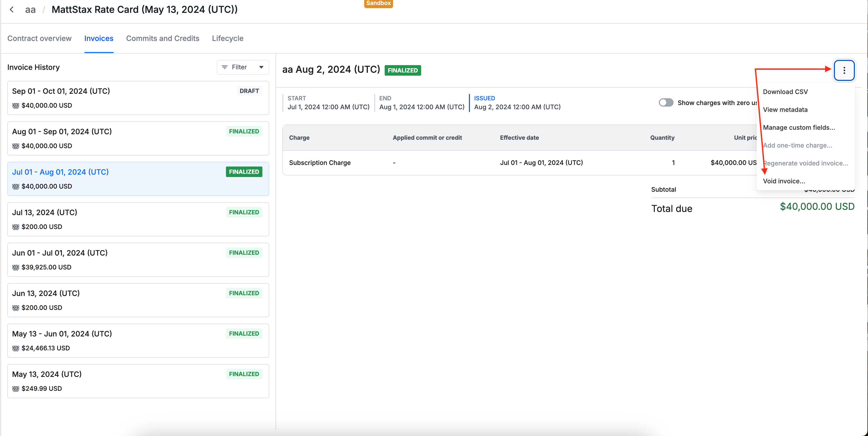Toggle Show charges with zero usage
The height and width of the screenshot is (436, 868).
point(666,102)
